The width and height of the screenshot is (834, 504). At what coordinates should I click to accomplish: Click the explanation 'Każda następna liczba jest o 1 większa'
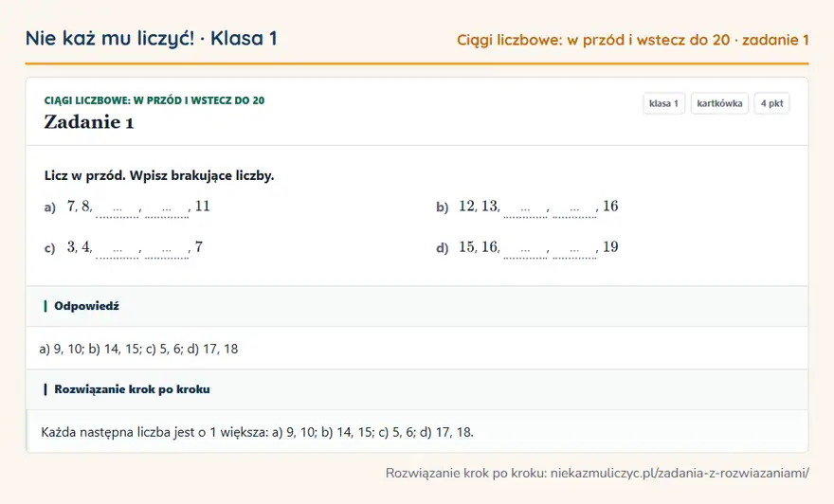(154, 432)
